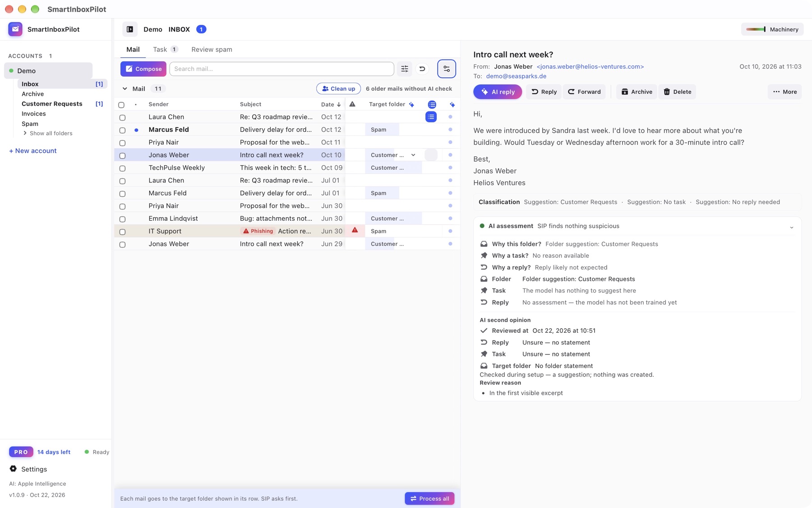Click the jonas.weber@helios-ventures.com address

[x=590, y=66]
